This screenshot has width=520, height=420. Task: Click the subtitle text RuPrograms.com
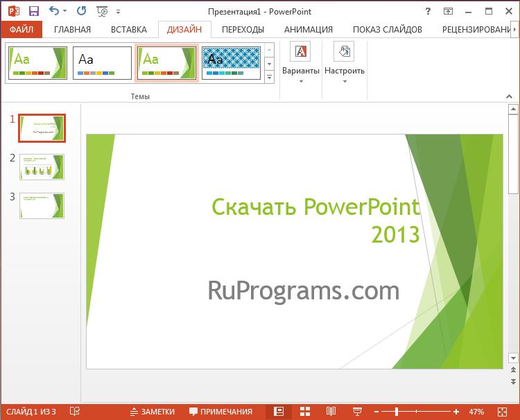point(304,290)
